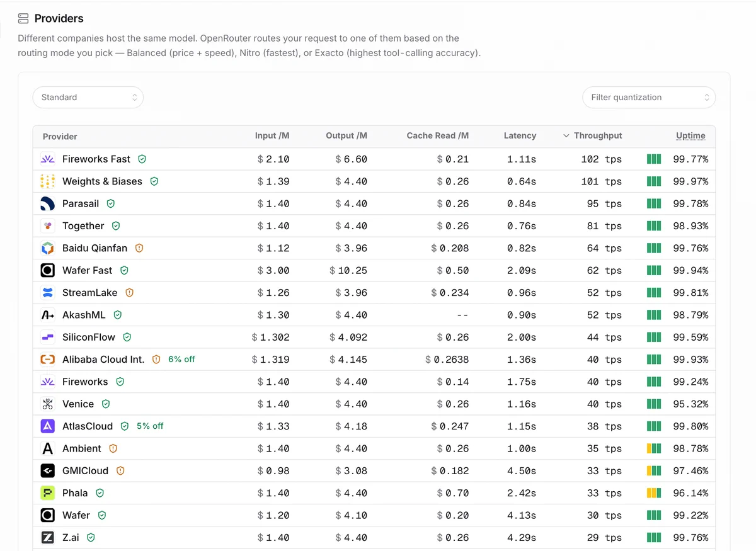
Task: Click the Cache Read /M column header
Action: [438, 135]
